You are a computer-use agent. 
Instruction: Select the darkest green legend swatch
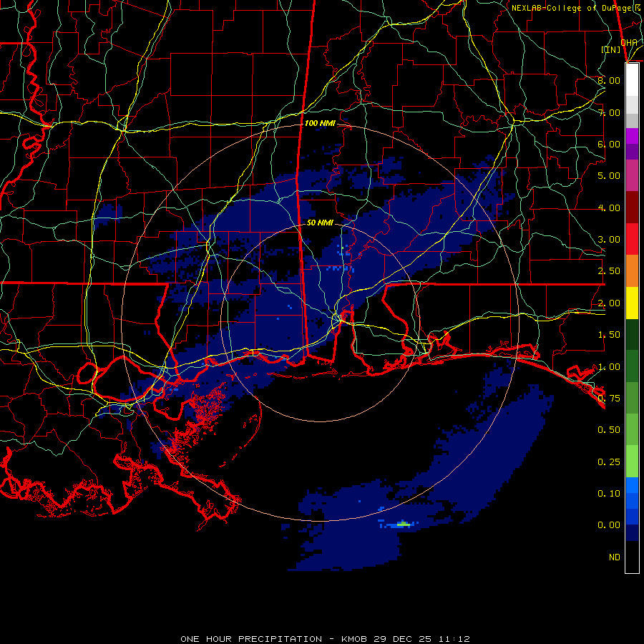point(632,334)
